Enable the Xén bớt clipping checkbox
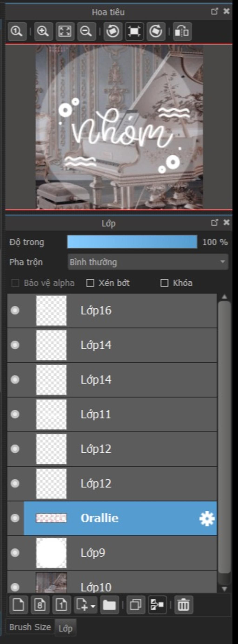Image resolution: width=238 pixels, height=644 pixels. pos(90,283)
